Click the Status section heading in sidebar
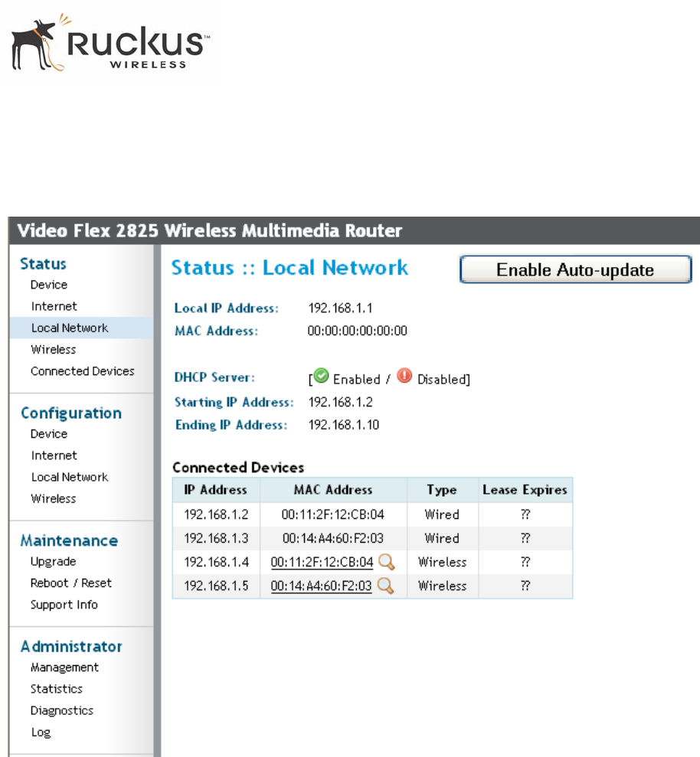Image resolution: width=700 pixels, height=757 pixels. coord(43,264)
